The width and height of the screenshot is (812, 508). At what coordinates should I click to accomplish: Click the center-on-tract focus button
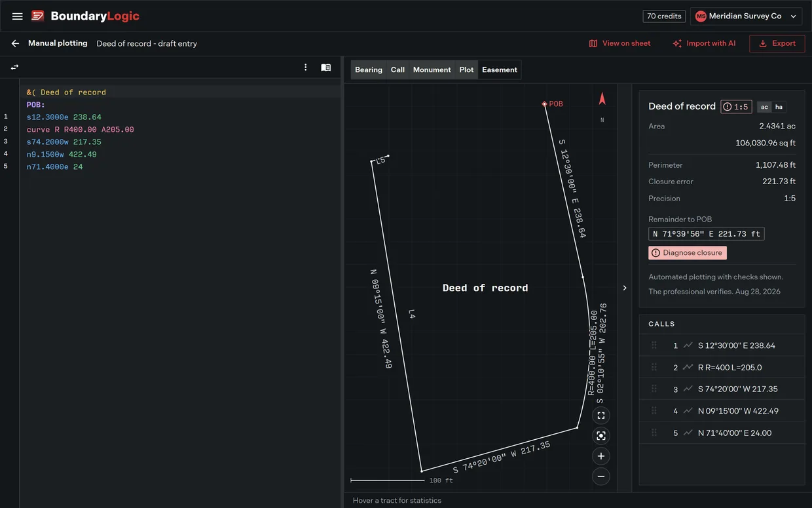coord(601,436)
